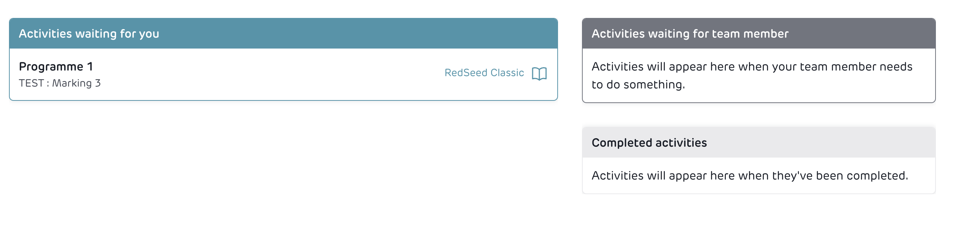The width and height of the screenshot is (980, 233).
Task: Click the Completed activities heading
Action: click(649, 143)
